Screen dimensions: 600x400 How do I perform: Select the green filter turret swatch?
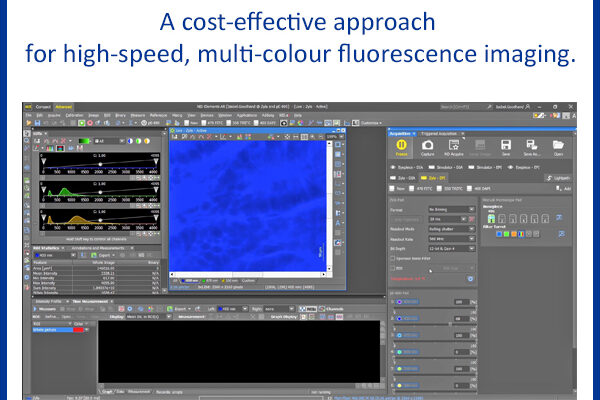506,234
